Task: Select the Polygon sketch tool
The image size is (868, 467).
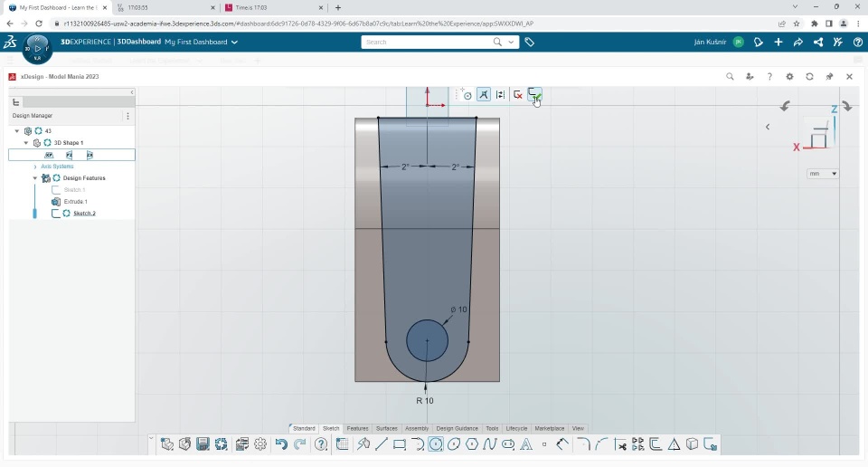Action: point(472,444)
